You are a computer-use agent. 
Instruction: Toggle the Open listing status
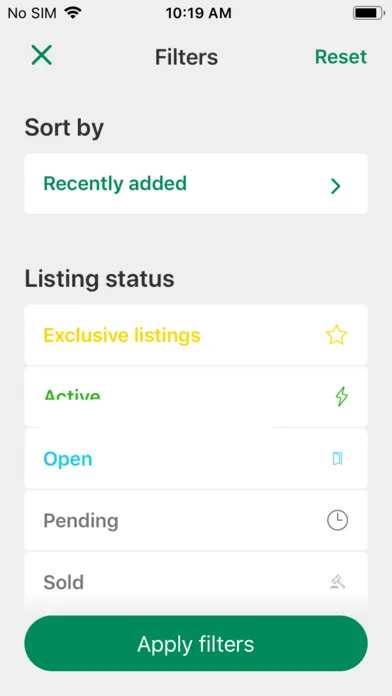coord(196,459)
